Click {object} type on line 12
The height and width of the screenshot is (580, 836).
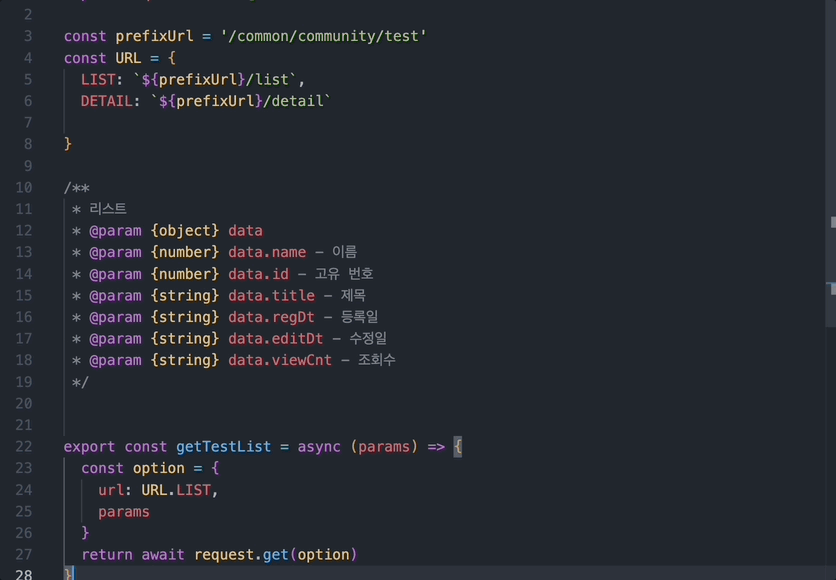click(184, 231)
